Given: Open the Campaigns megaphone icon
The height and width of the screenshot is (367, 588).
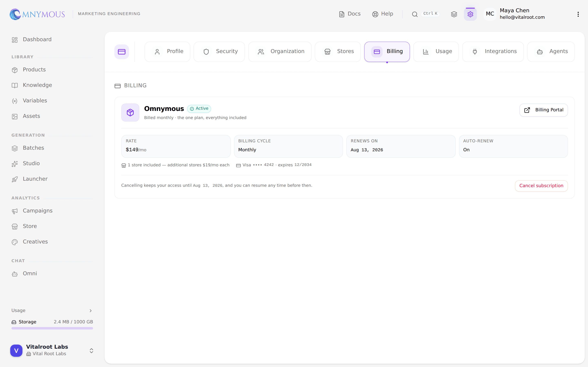Looking at the screenshot, I should point(14,211).
